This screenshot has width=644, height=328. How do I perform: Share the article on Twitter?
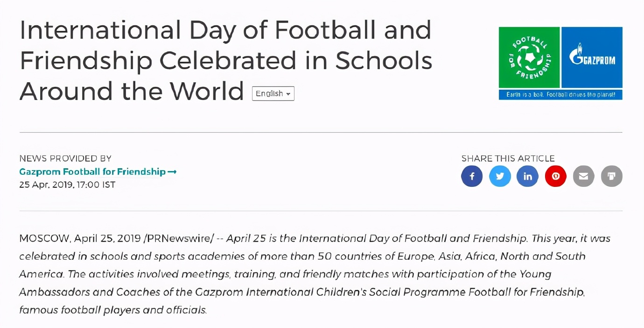[x=500, y=177]
